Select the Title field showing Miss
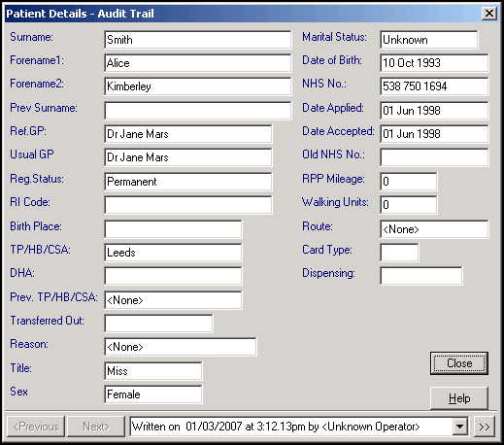504x445 pixels. point(153,371)
